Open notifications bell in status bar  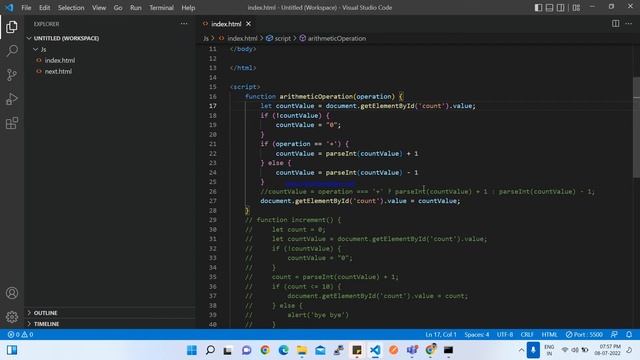629,334
